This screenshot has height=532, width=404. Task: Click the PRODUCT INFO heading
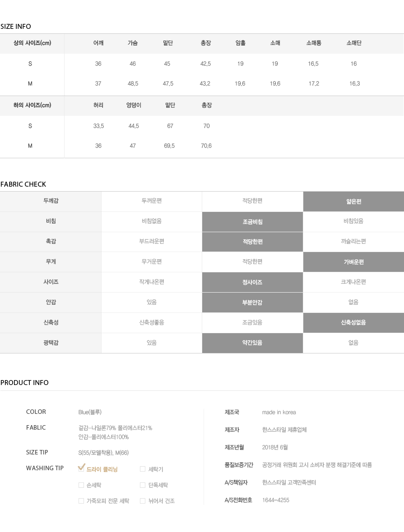[x=24, y=383]
